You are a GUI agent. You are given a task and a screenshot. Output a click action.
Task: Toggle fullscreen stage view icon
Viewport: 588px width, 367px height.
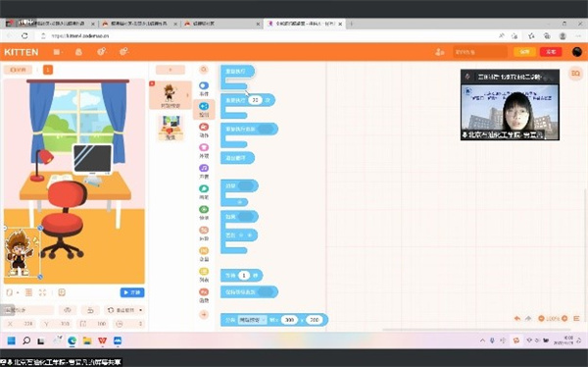[42, 292]
